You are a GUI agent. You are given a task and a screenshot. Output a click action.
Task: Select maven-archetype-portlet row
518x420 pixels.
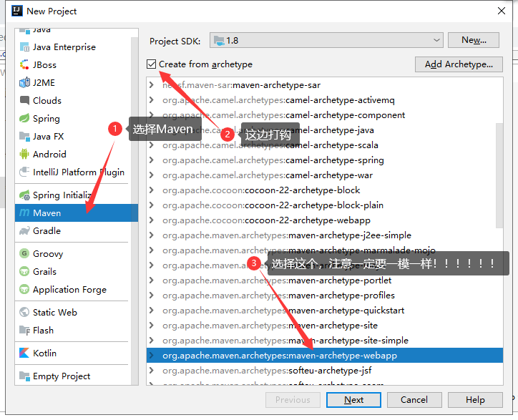click(x=325, y=280)
